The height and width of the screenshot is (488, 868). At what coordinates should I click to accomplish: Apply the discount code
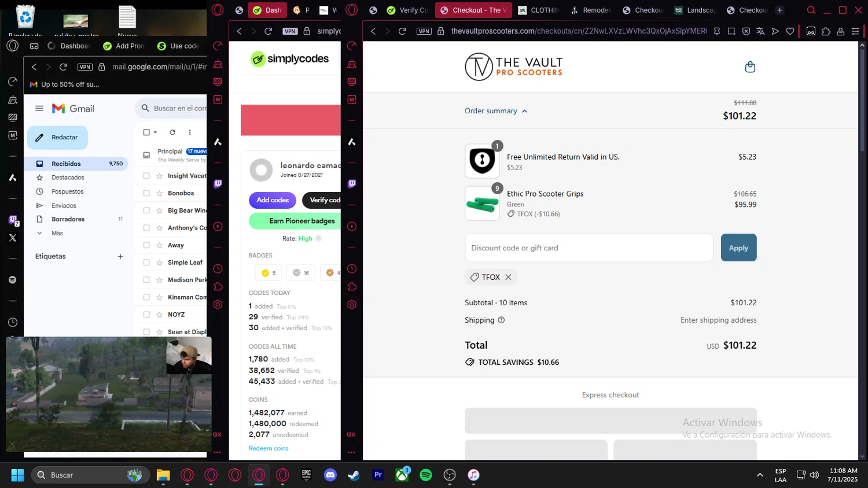(x=738, y=247)
